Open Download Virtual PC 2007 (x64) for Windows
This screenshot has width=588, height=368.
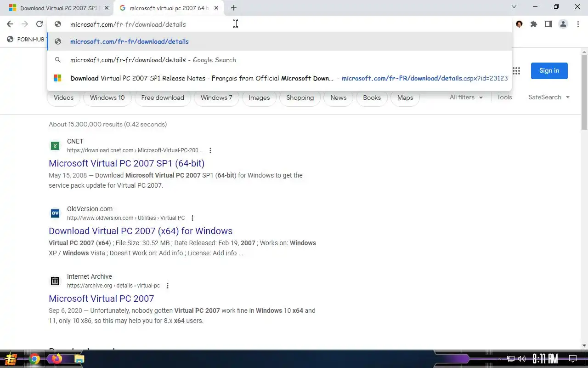(141, 231)
